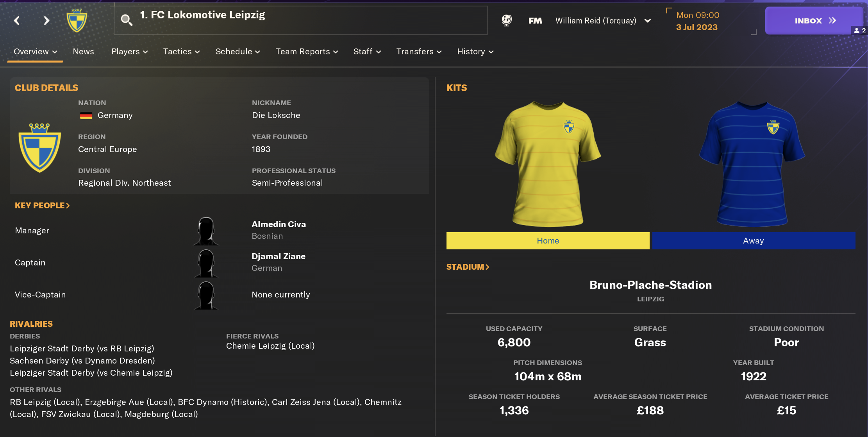Viewport: 868px width, 437px height.
Task: Open the FM logo menu
Action: pos(535,21)
